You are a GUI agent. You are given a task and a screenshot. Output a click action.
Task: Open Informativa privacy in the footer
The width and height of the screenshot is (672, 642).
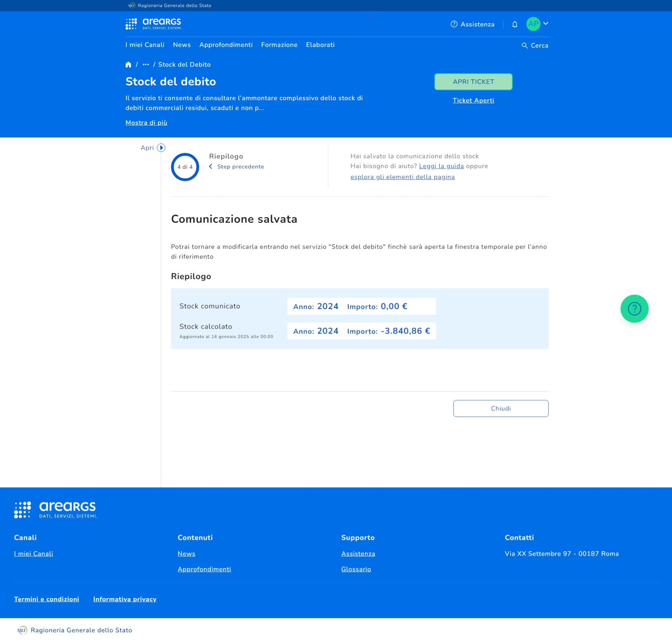pos(125,599)
